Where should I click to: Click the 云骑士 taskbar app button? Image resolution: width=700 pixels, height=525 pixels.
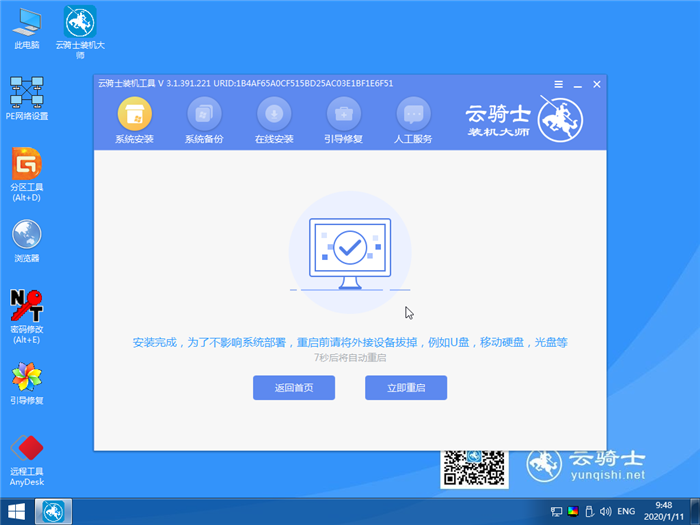[x=53, y=512]
